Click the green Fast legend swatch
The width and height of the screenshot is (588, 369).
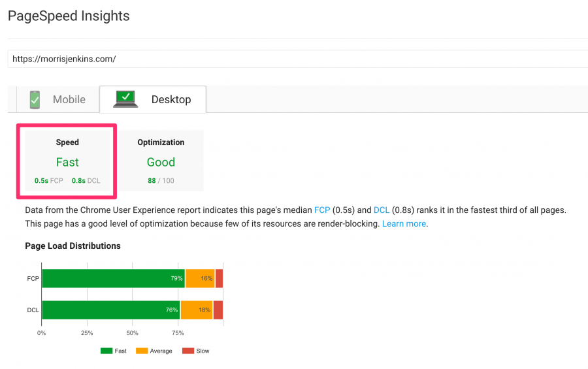click(106, 351)
